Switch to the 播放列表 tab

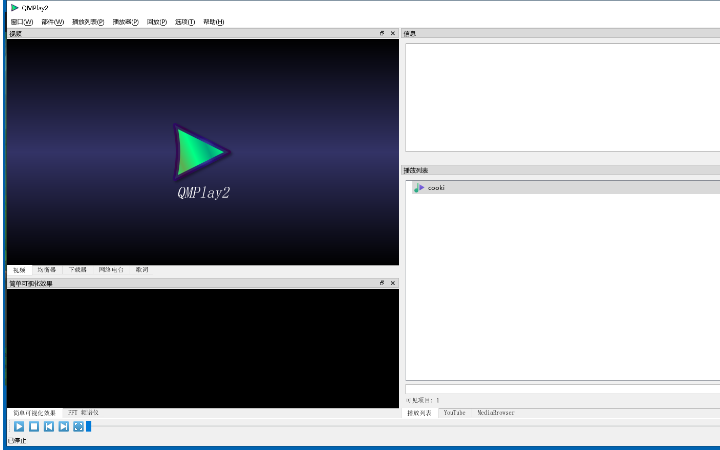pos(419,413)
